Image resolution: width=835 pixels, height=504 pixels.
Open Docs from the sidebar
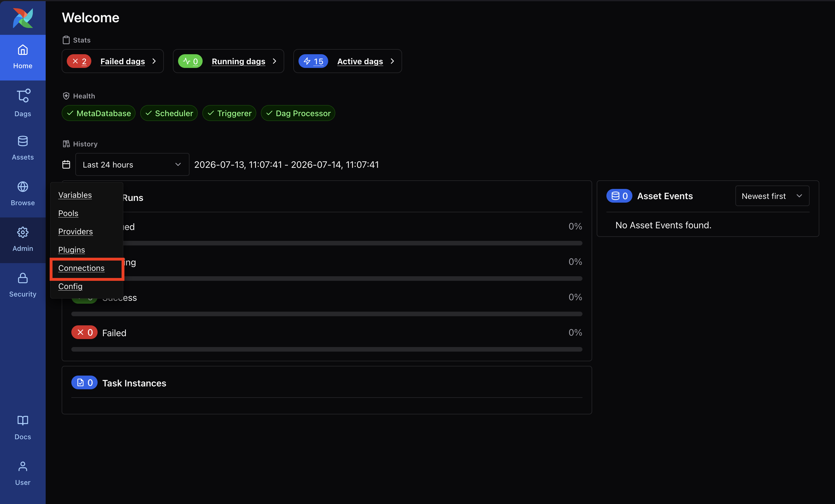pos(23,428)
